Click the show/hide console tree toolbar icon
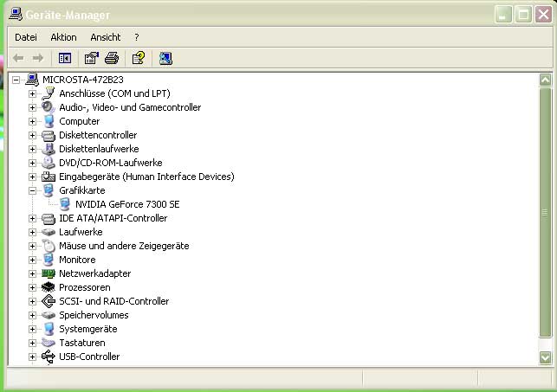 pyautogui.click(x=64, y=58)
